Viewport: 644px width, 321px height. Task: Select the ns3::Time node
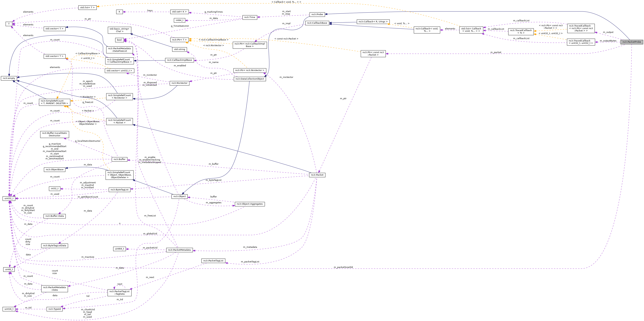click(250, 17)
